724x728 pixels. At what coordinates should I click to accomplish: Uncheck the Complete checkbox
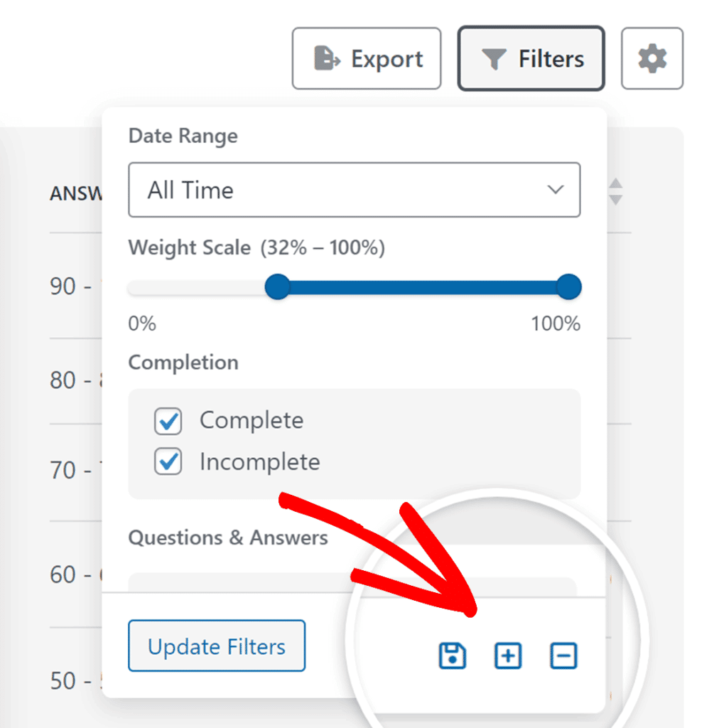click(x=168, y=421)
